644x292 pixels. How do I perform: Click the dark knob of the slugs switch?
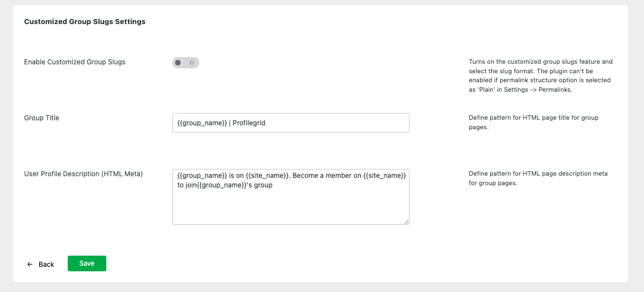[x=178, y=63]
